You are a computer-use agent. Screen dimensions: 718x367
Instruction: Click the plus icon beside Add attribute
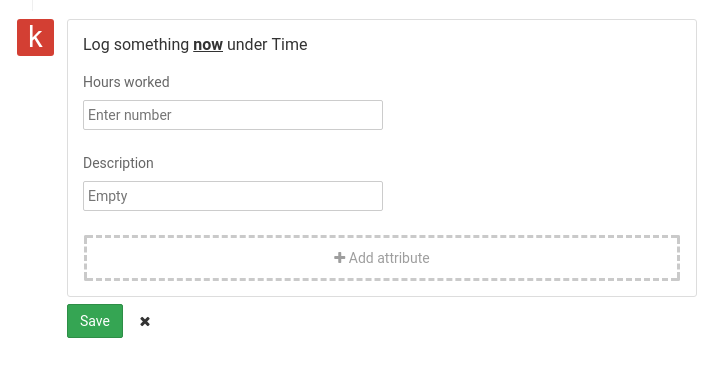339,258
